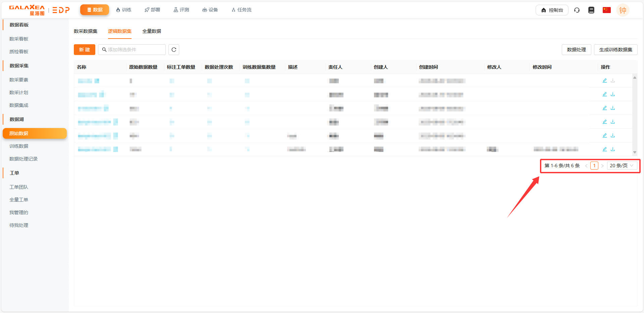644x313 pixels.
Task: Click the 生成训练数据集 button
Action: [x=615, y=50]
